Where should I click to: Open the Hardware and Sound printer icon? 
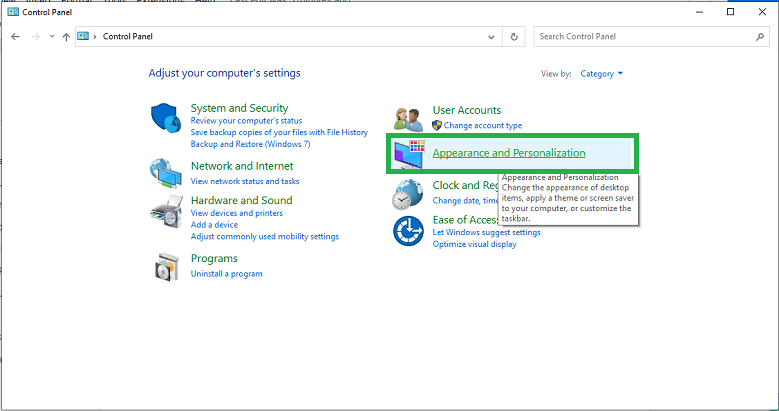166,211
